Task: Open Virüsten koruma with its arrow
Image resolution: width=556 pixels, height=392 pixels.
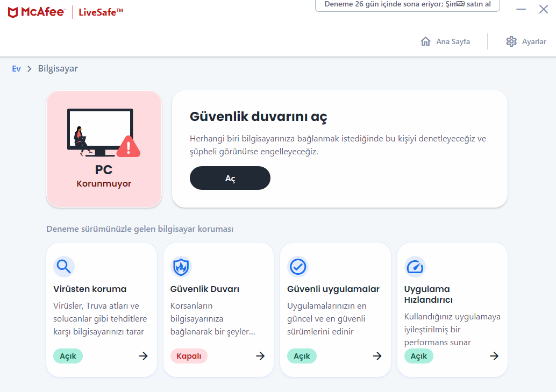Action: (x=143, y=356)
